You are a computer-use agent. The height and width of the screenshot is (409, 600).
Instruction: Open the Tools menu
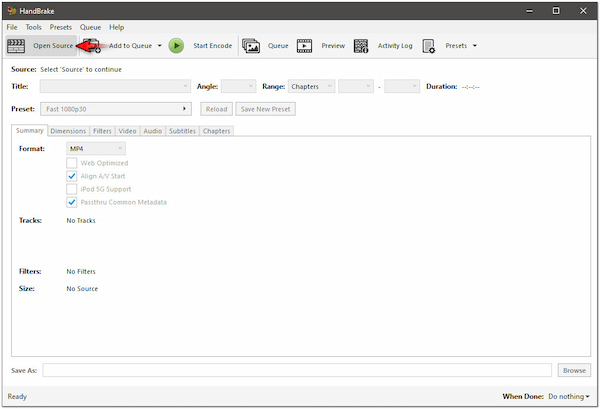tap(34, 27)
